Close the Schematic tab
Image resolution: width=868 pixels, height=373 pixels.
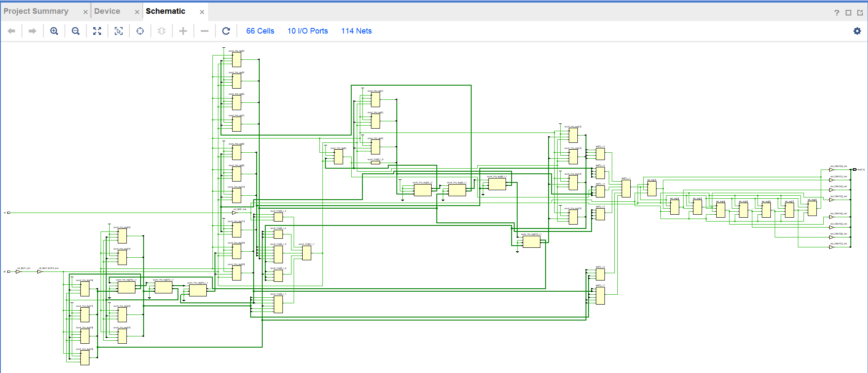[x=202, y=12]
